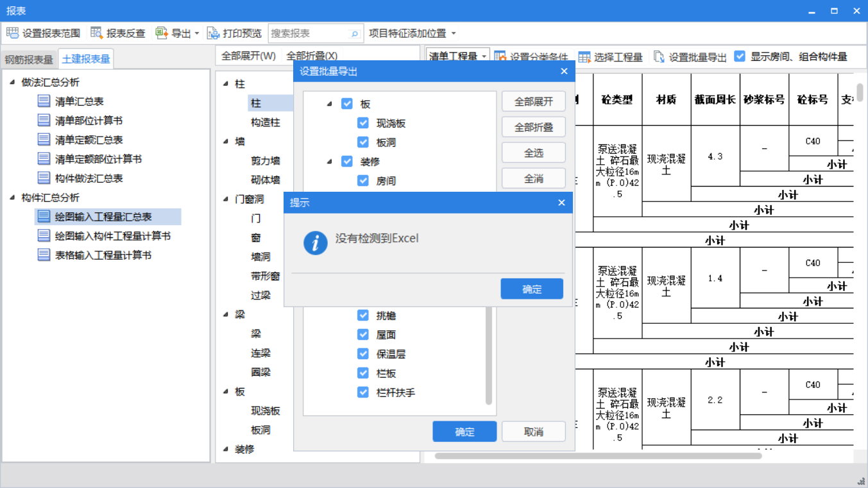Select 连梁 in the component tree
868x488 pixels.
tap(260, 353)
